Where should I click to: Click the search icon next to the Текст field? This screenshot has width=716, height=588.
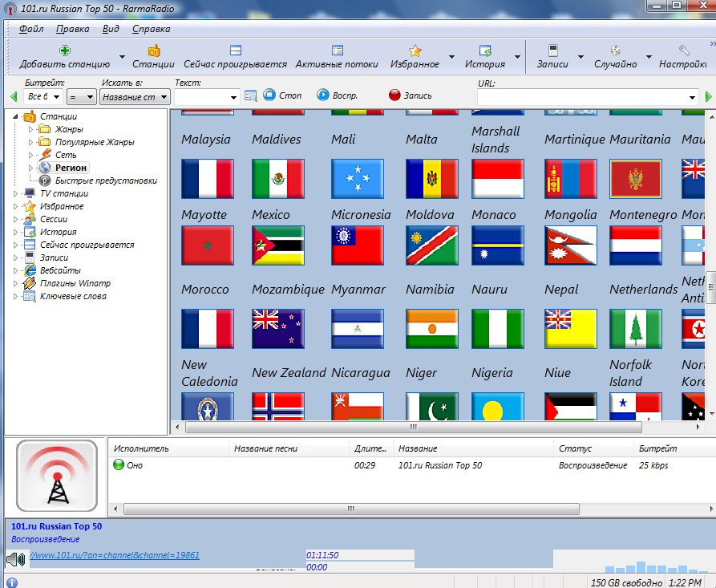[251, 96]
